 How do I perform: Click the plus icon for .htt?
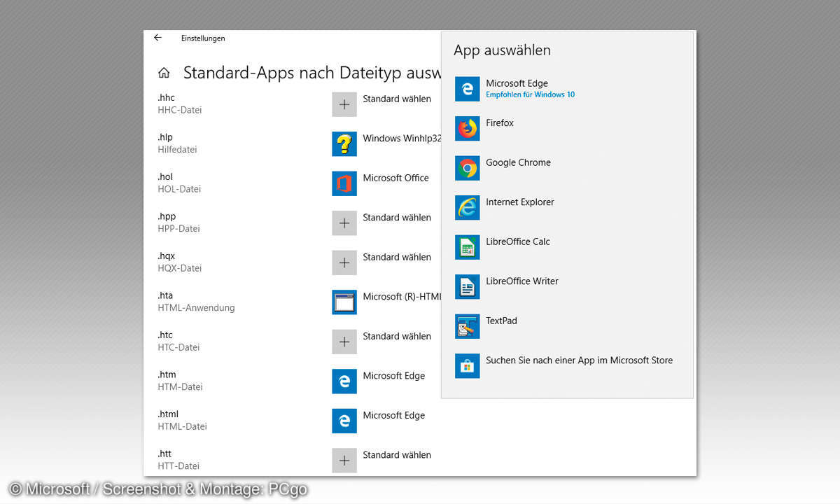344,460
